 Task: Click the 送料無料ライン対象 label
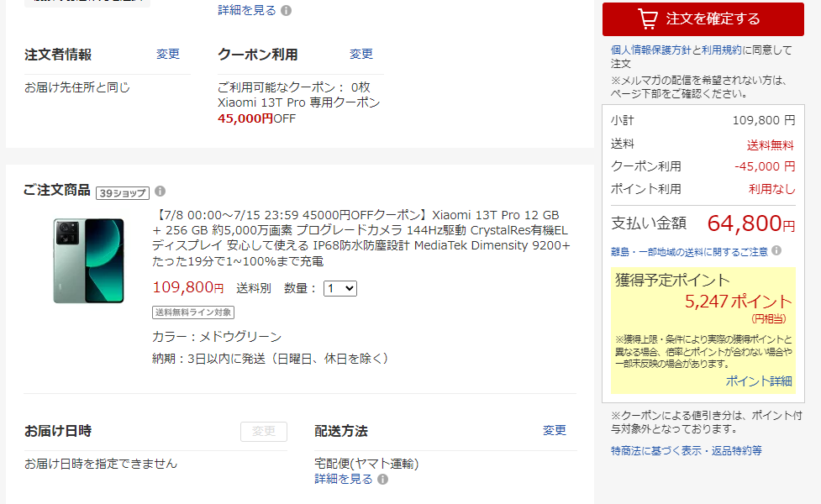click(193, 312)
